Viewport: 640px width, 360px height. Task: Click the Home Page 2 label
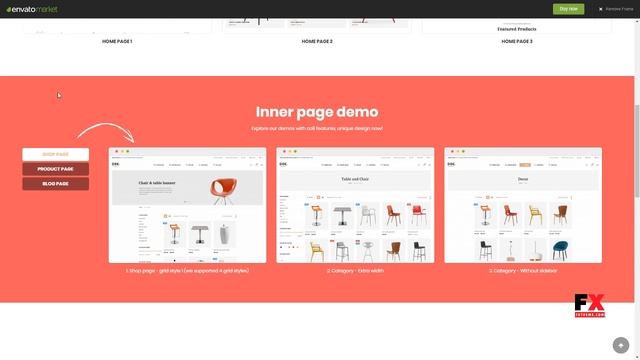(317, 41)
